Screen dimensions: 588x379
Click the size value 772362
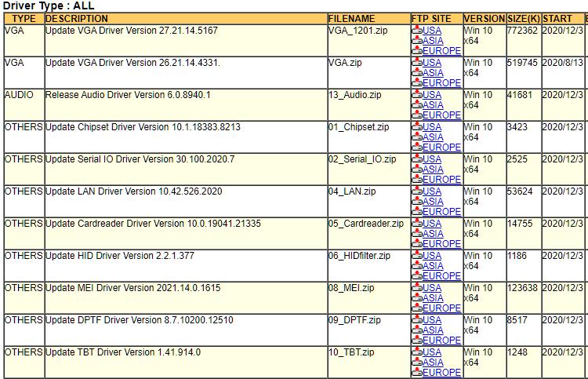coord(522,31)
